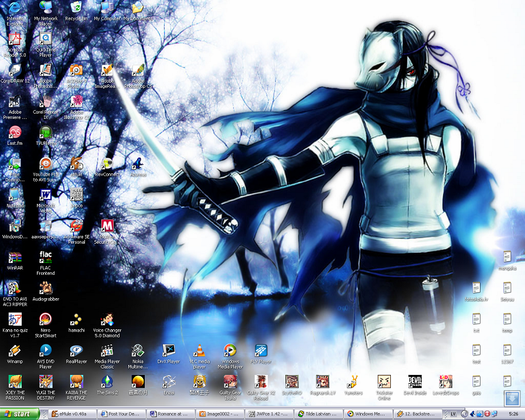Open the ACDSee 9 Photo shortcut

[76, 70]
